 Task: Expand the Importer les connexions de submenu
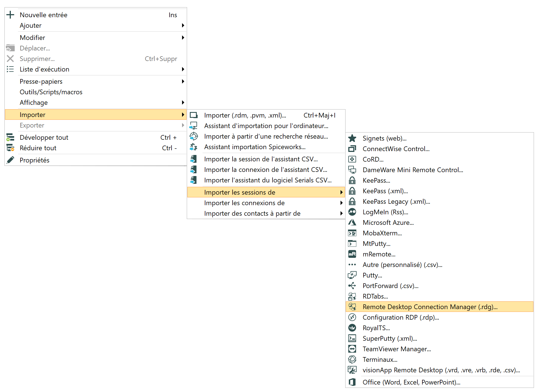click(341, 203)
